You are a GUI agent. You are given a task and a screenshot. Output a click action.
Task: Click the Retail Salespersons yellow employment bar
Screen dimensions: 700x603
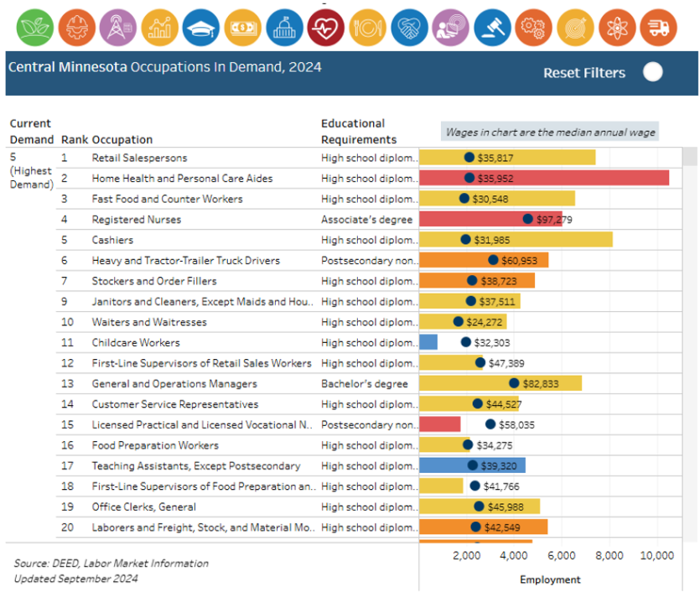point(507,157)
